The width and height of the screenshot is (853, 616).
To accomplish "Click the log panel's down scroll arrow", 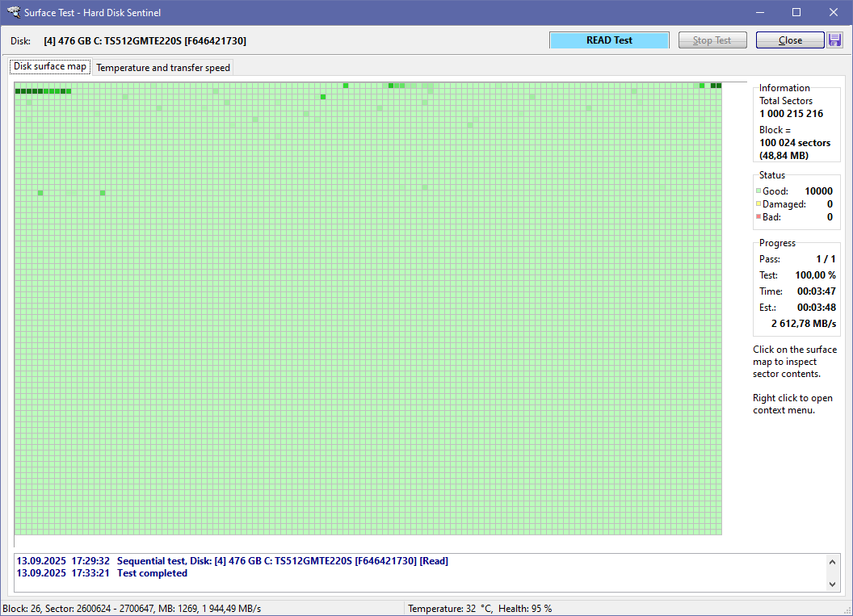I will 833,583.
